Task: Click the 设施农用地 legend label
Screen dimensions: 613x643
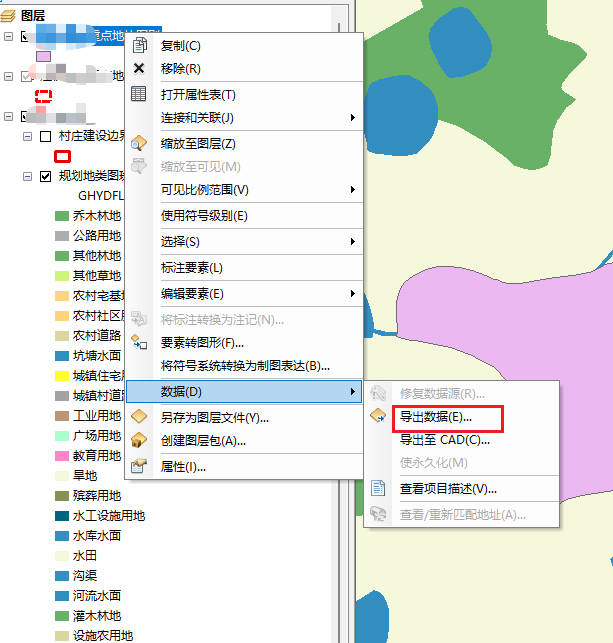Action: 103,635
